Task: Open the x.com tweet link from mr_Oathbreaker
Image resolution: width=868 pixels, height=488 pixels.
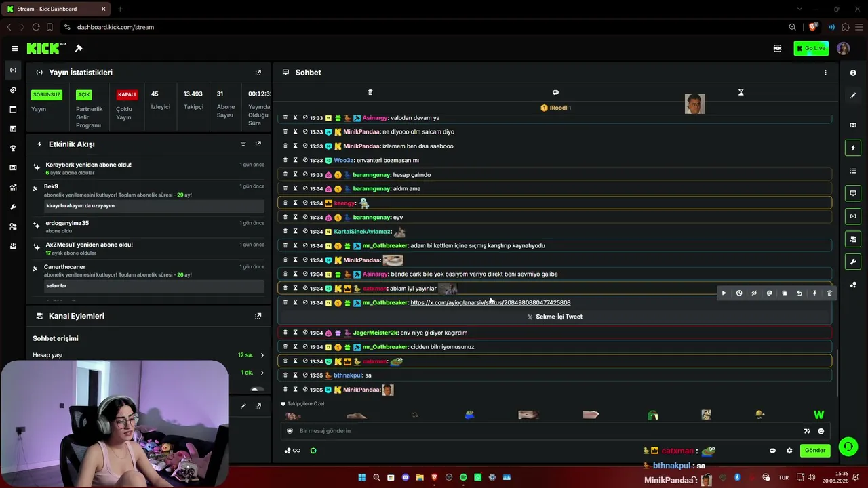Action: pyautogui.click(x=490, y=302)
